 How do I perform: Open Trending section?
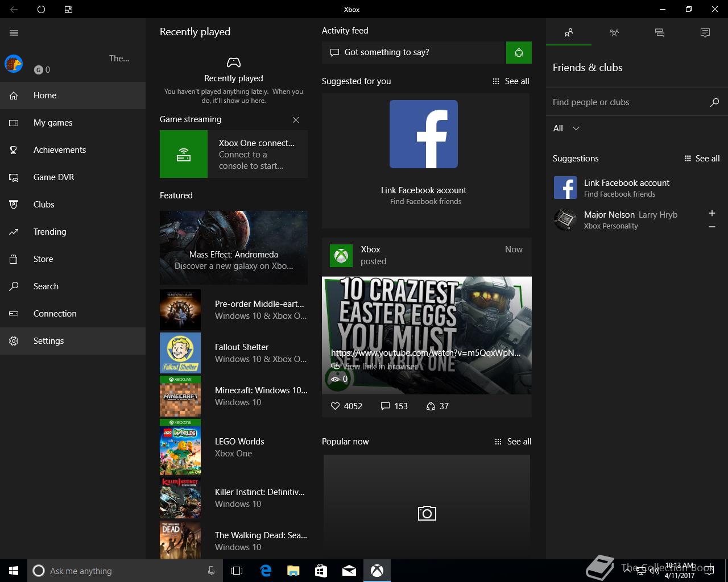coord(73,232)
